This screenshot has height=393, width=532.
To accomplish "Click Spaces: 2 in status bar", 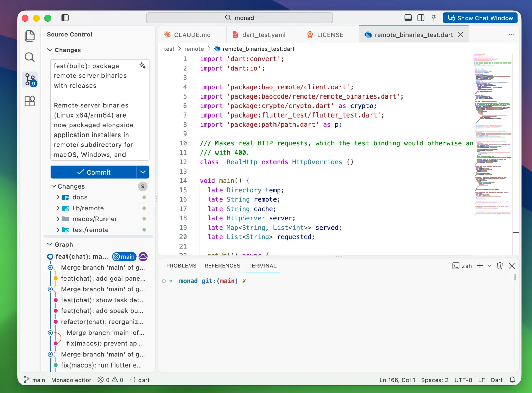I will pyautogui.click(x=435, y=380).
